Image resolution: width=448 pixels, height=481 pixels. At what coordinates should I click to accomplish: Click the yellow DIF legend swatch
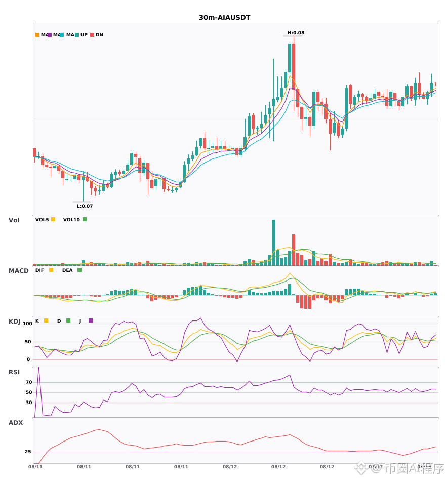[51, 270]
